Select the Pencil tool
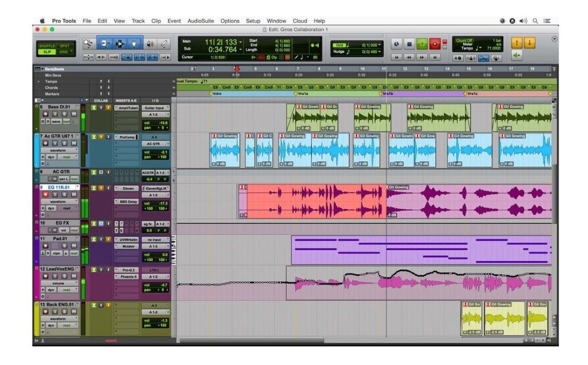588x365 pixels. click(x=164, y=42)
